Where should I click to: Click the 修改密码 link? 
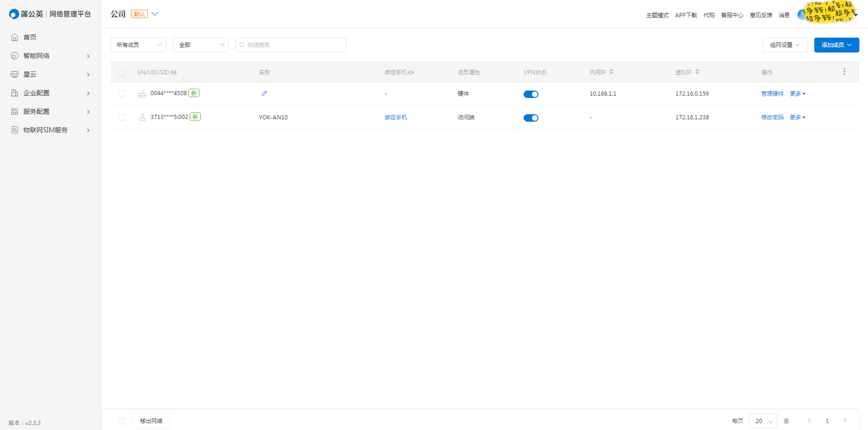pos(772,117)
